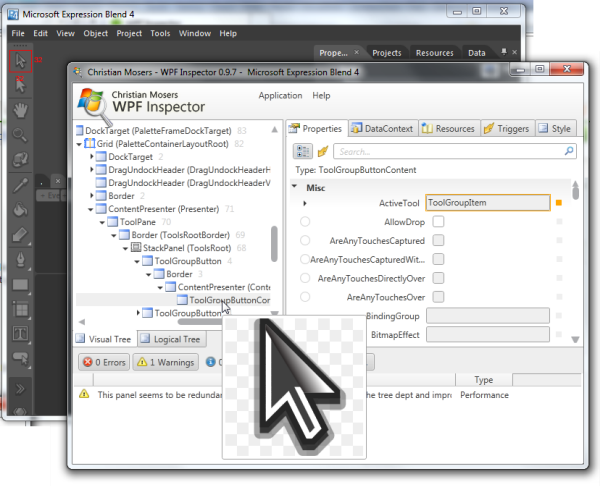This screenshot has height=486, width=600.
Task: Toggle the AreAnyTouchesCapturedWit... checkbox
Action: (x=439, y=259)
